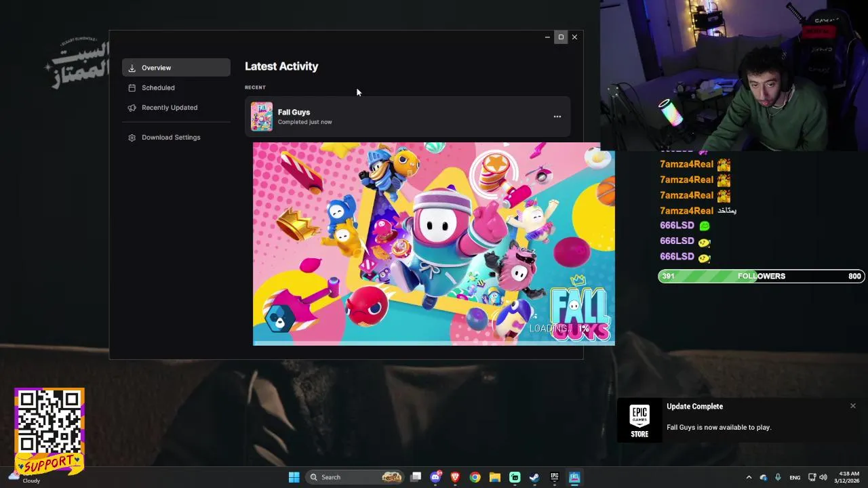Image resolution: width=868 pixels, height=488 pixels.
Task: Click the QR code support image
Action: pyautogui.click(x=50, y=431)
